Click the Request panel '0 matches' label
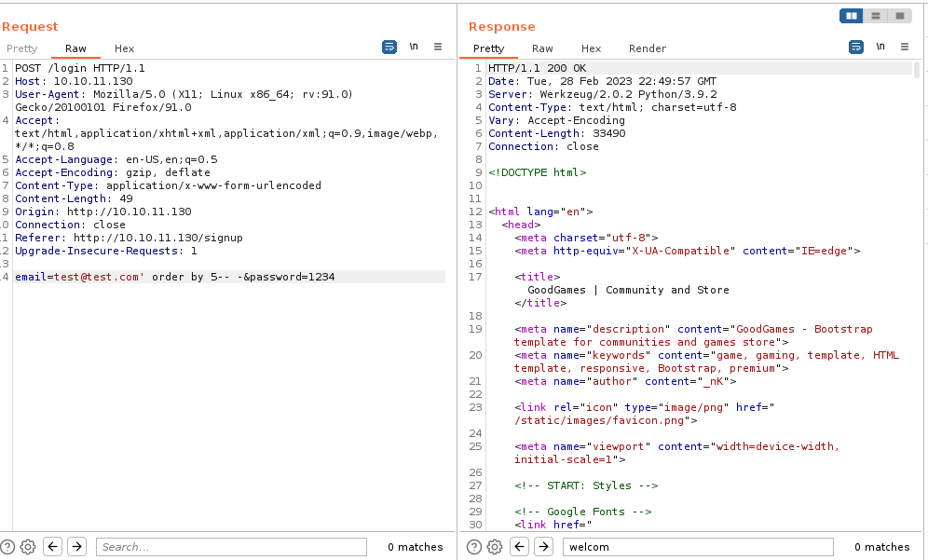The height and width of the screenshot is (560, 928). (x=416, y=547)
